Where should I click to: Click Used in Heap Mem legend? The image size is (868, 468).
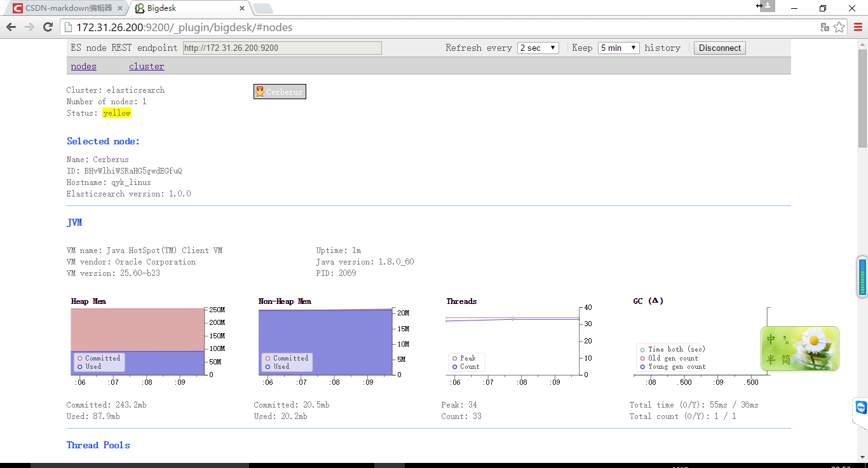[x=93, y=366]
